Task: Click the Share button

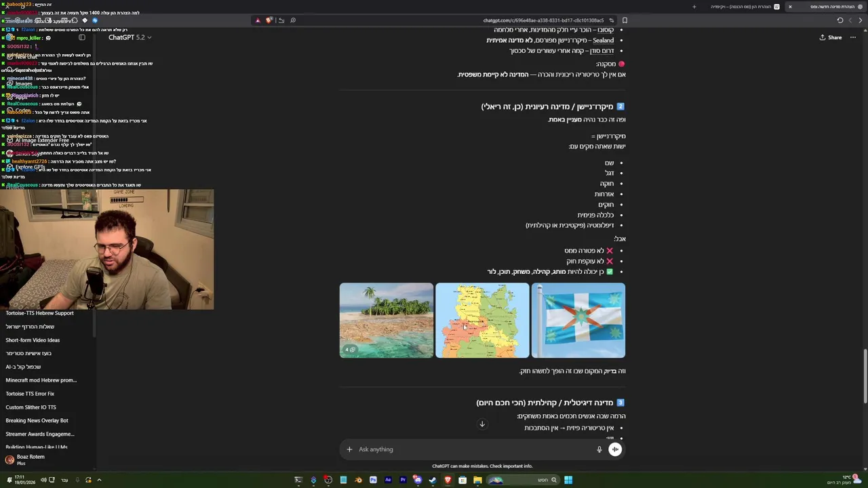Action: (829, 37)
